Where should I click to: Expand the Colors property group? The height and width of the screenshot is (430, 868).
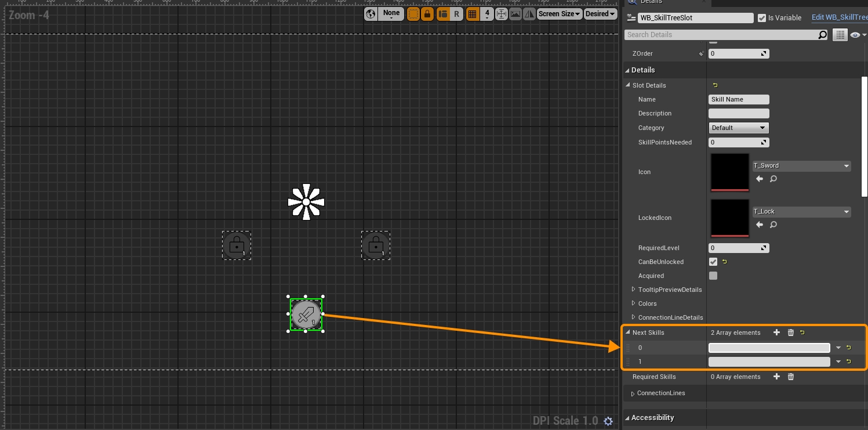633,303
